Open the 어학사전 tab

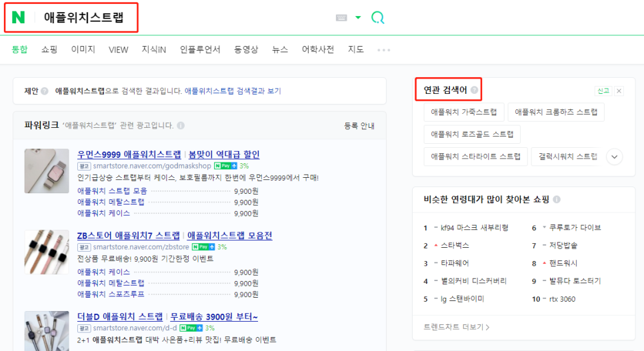pos(318,50)
